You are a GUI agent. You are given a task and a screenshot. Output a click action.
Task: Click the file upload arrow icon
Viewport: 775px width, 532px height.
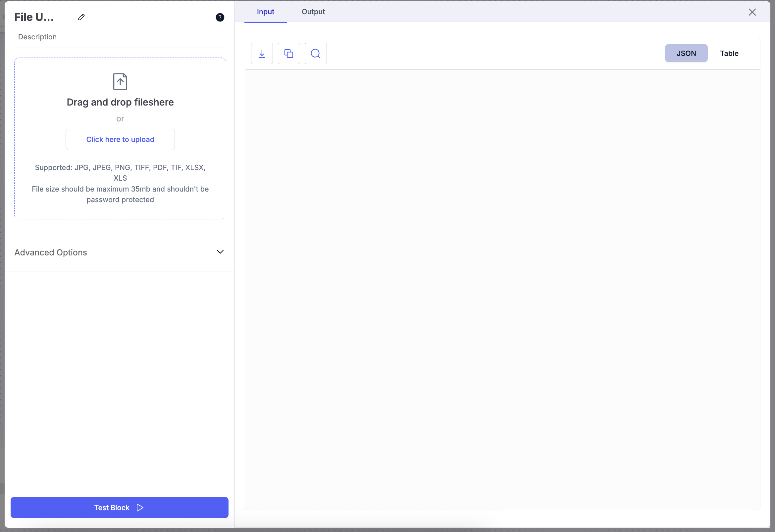tap(120, 82)
